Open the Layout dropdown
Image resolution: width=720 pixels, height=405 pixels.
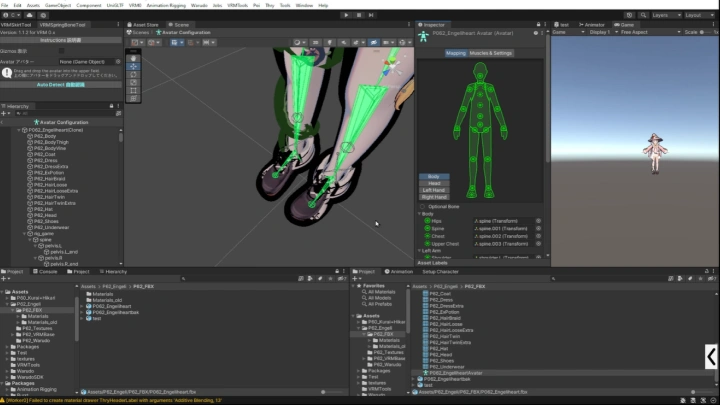(x=698, y=15)
